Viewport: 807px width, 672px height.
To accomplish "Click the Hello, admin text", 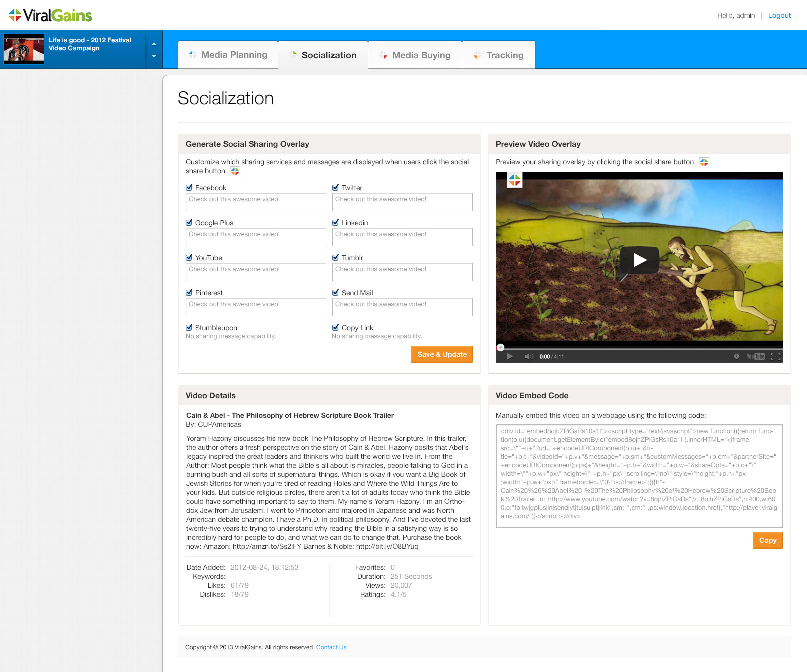I will tap(736, 15).
